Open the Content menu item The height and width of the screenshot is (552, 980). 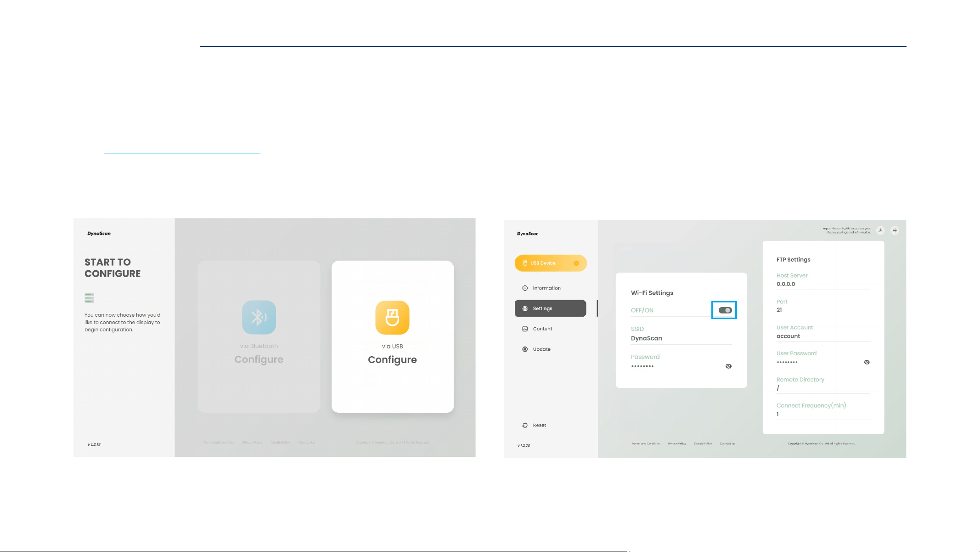pos(550,329)
